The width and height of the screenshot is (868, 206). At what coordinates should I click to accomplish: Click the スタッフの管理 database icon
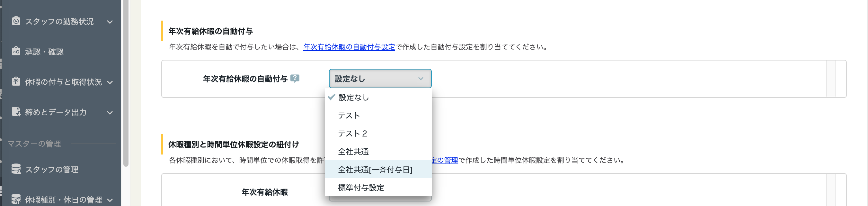pyautogui.click(x=16, y=169)
